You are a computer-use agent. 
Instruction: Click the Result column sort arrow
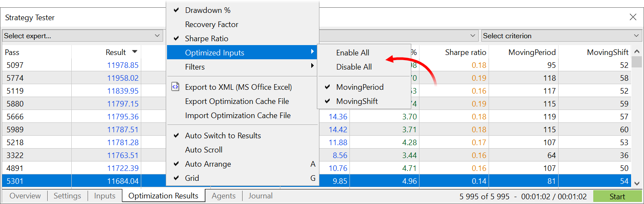(x=135, y=52)
